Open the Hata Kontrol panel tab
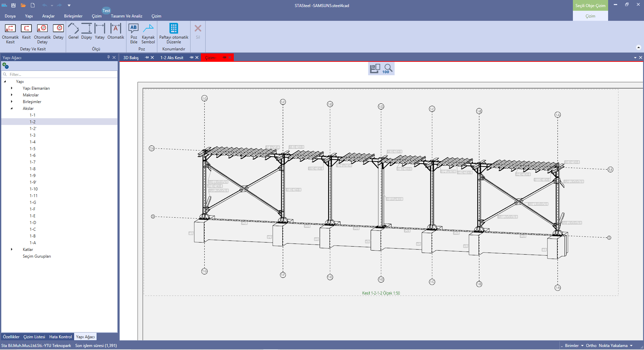 click(x=60, y=337)
